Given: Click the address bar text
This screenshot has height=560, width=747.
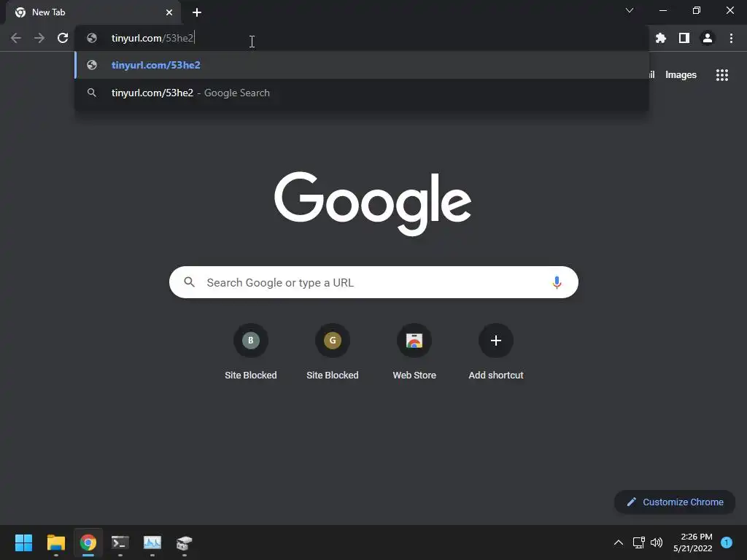Looking at the screenshot, I should click(152, 38).
